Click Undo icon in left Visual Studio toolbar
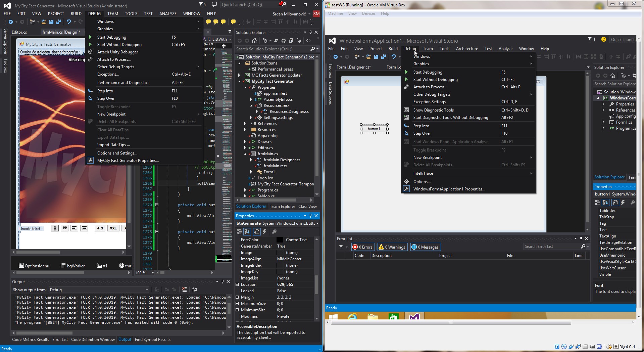Image resolution: width=644 pixels, height=352 pixels. 69,22
